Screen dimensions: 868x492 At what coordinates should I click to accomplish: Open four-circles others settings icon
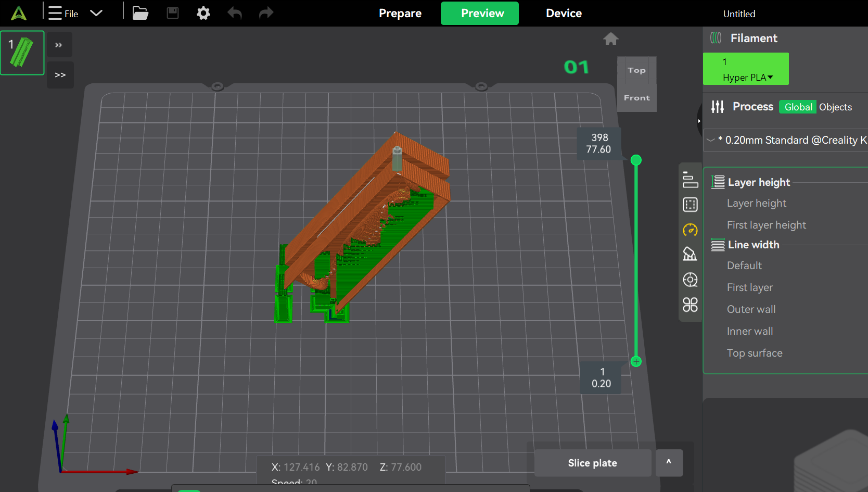[x=690, y=305]
